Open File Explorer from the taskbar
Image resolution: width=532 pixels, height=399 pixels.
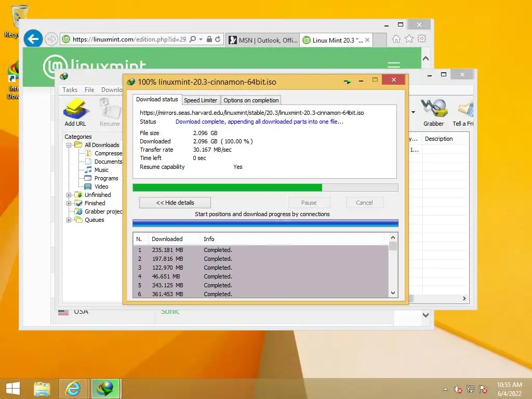(42, 389)
